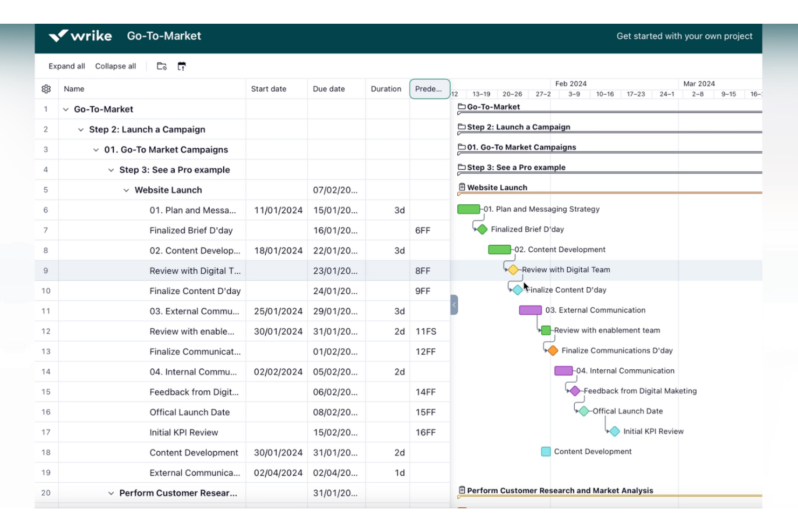Screen dimensions: 798x532
Task: Select teal Offical Launch Date milestone diamond
Action: point(584,411)
